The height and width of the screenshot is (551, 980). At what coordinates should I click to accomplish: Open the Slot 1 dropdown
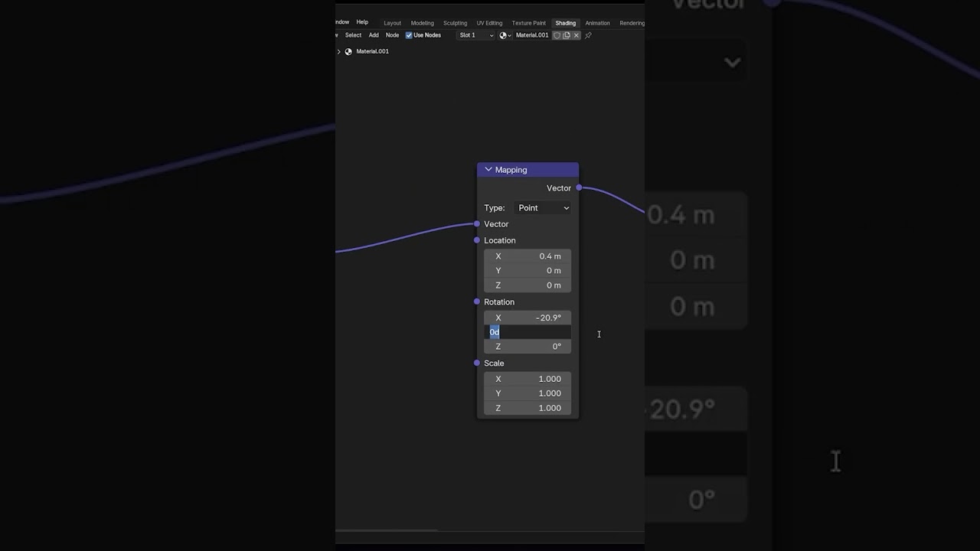[x=475, y=35]
